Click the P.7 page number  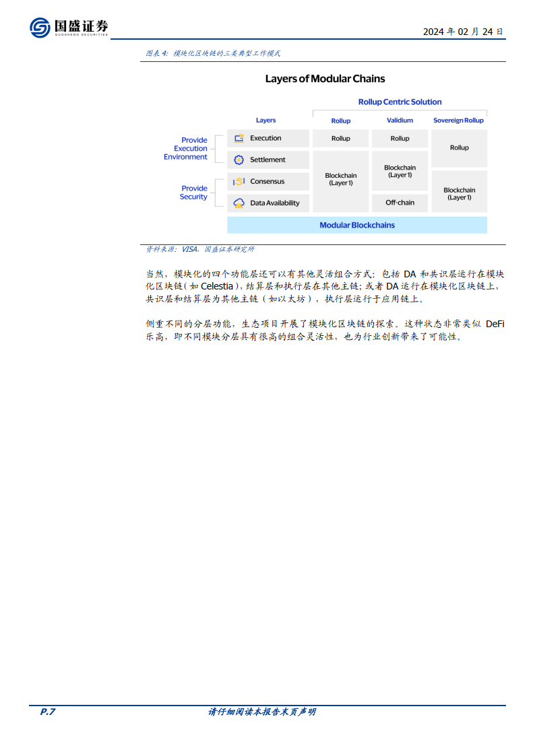[x=46, y=712]
